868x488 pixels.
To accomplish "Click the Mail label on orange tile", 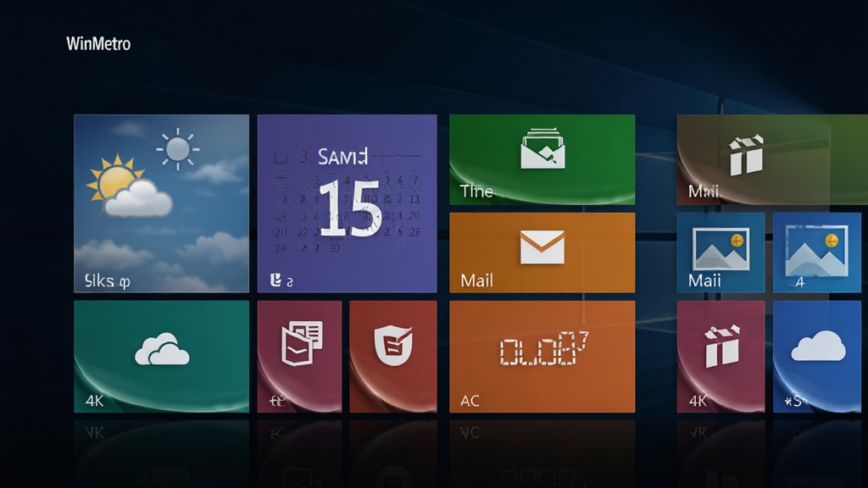I will (476, 280).
